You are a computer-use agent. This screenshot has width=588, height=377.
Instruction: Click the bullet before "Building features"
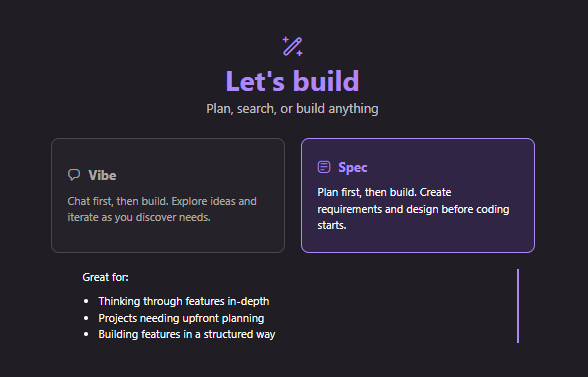tap(86, 334)
